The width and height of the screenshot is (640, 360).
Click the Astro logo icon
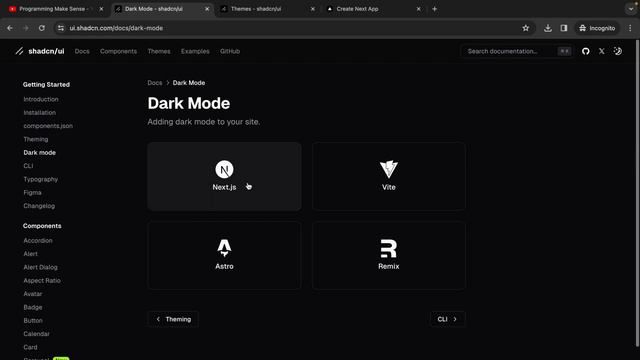tap(224, 248)
